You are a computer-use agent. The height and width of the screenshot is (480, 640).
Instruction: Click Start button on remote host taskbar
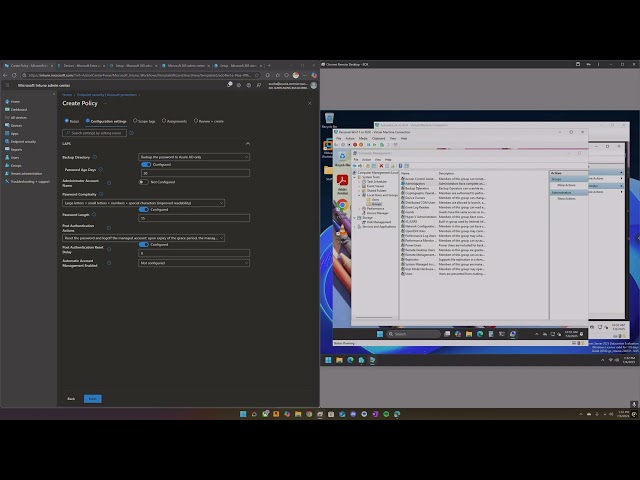pos(328,360)
